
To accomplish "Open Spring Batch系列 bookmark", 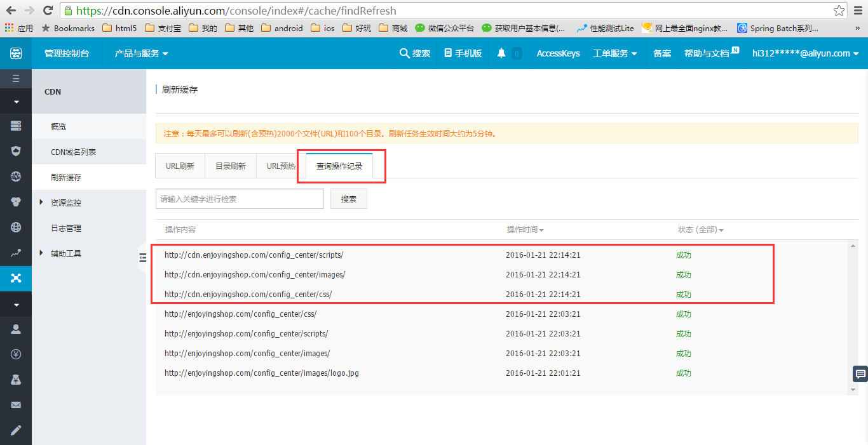I will click(x=778, y=28).
